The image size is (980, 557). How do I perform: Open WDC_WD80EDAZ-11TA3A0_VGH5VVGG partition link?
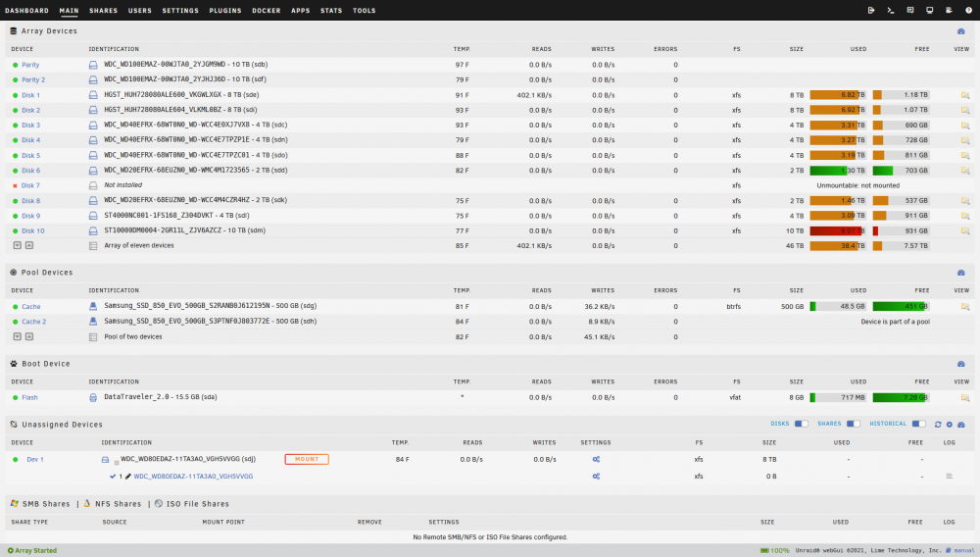[x=193, y=477]
